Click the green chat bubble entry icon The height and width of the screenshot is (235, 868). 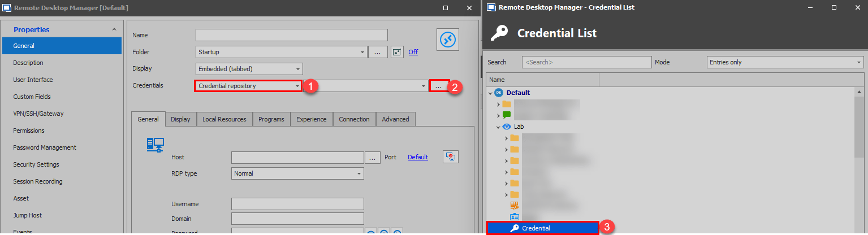507,115
